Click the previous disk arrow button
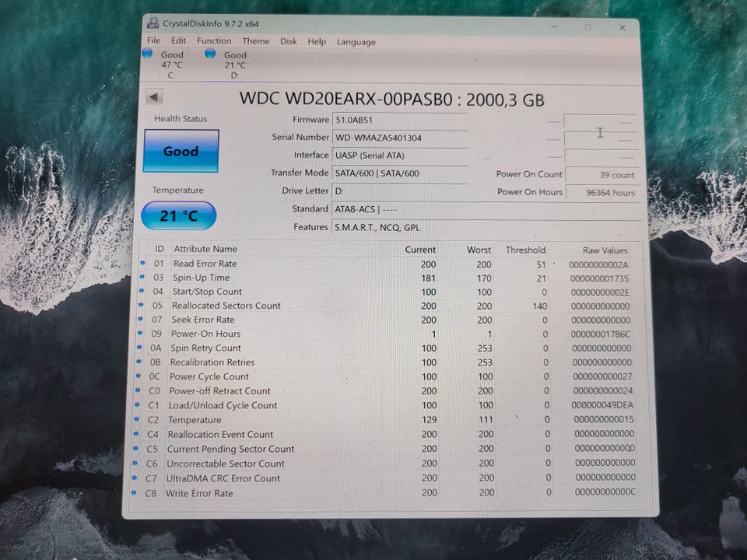747x560 pixels. point(154,97)
